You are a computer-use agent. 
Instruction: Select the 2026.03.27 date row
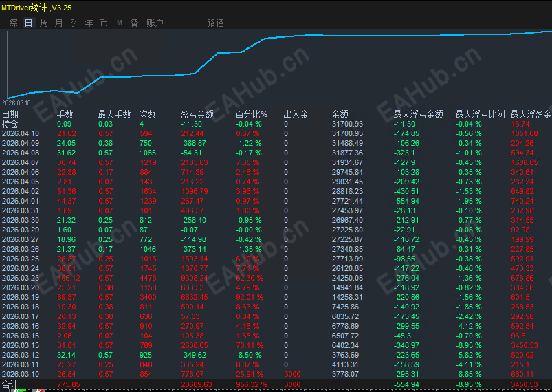tap(276, 239)
